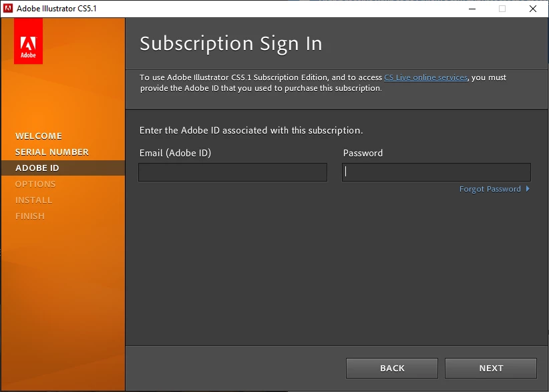Click the Adobe logo in the sidebar

coord(28,41)
